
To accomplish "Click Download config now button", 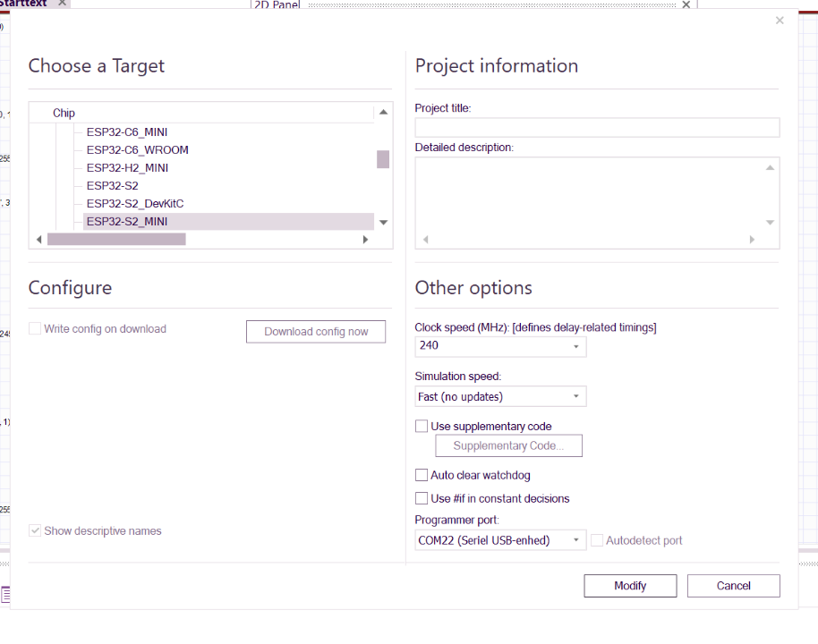I will point(316,332).
